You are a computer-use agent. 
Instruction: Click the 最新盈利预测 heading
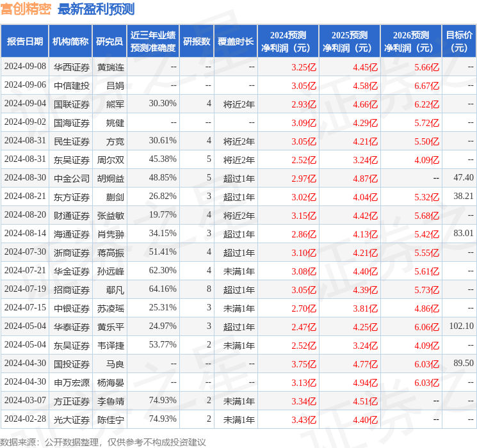tap(96, 9)
